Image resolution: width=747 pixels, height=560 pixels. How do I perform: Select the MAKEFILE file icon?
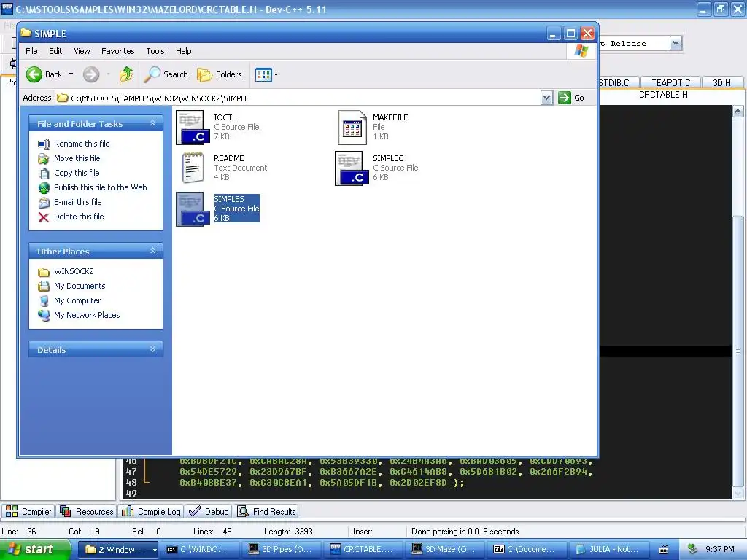(x=352, y=127)
